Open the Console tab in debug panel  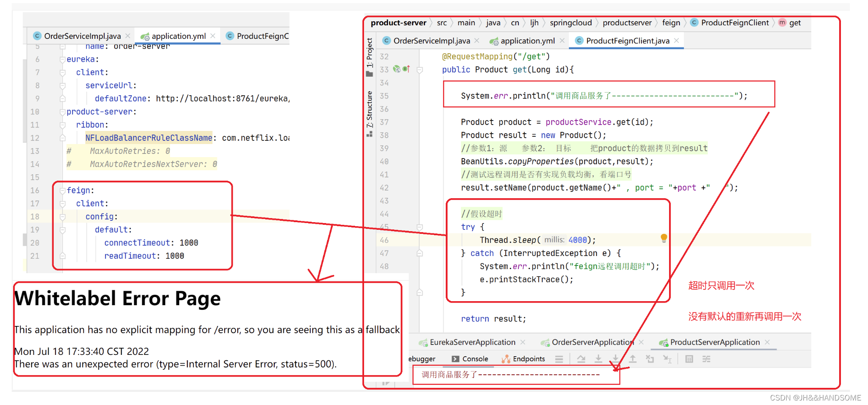pos(470,359)
